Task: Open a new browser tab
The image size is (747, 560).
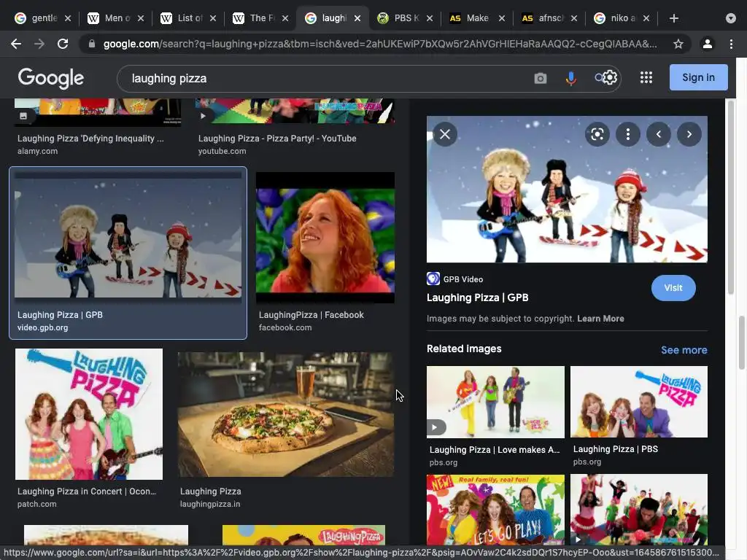Action: click(673, 18)
